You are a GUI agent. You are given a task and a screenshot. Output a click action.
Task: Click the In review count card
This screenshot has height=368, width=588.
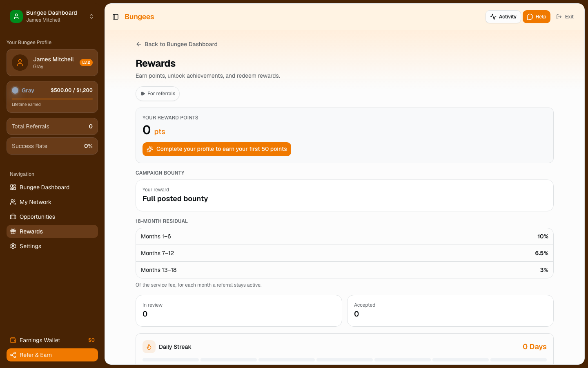click(239, 311)
